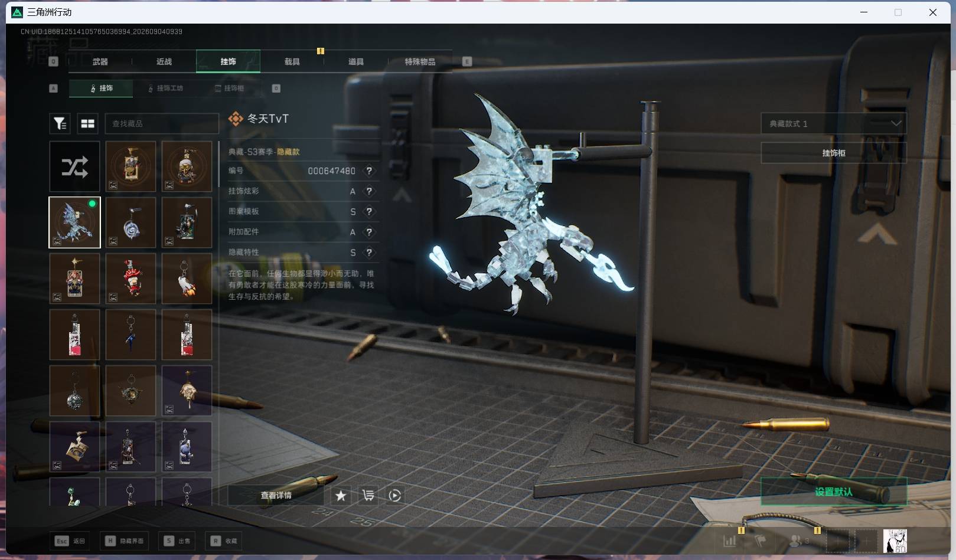Select the tilted gold square charm thumbnail
This screenshot has width=956, height=560.
74,447
